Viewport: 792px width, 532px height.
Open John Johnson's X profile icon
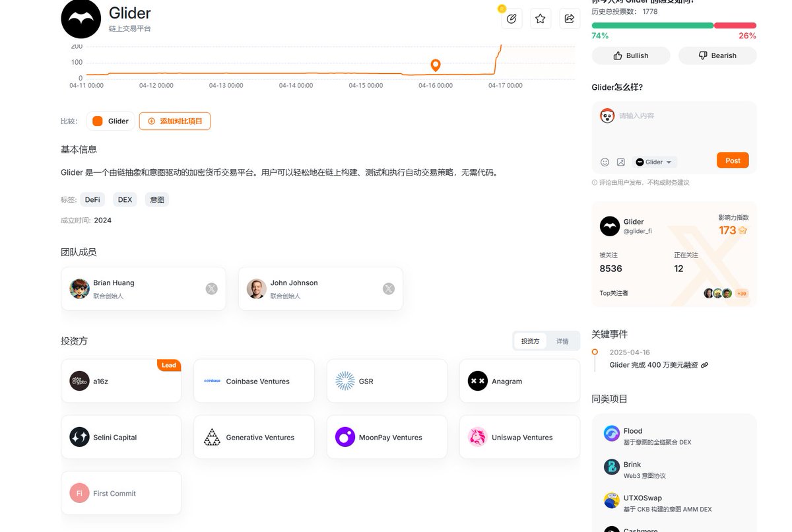pos(389,288)
